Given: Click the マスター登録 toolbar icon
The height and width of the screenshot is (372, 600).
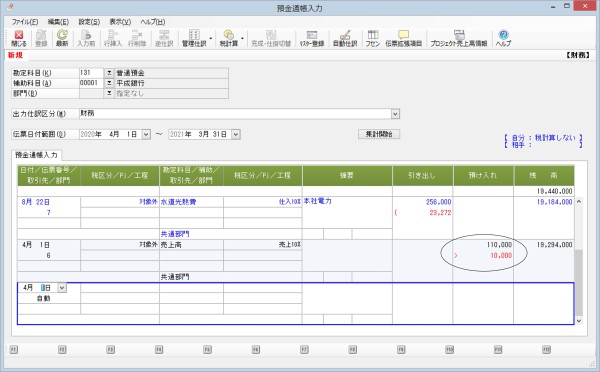Looking at the screenshot, I should pos(312,38).
